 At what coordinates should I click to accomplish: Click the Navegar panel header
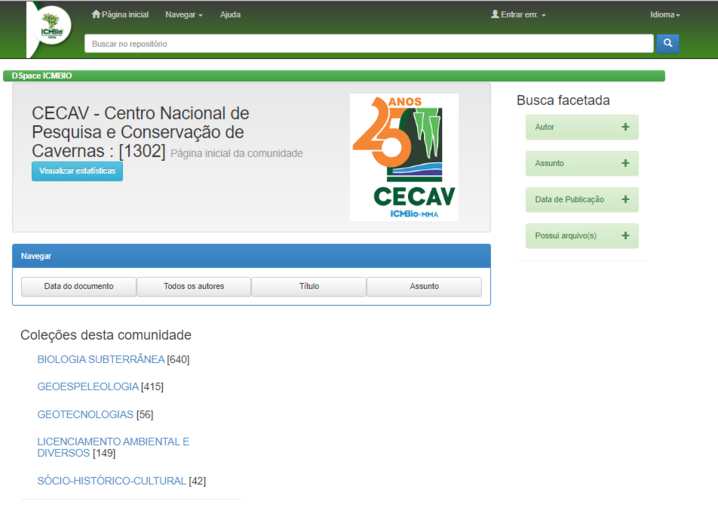pyautogui.click(x=251, y=256)
